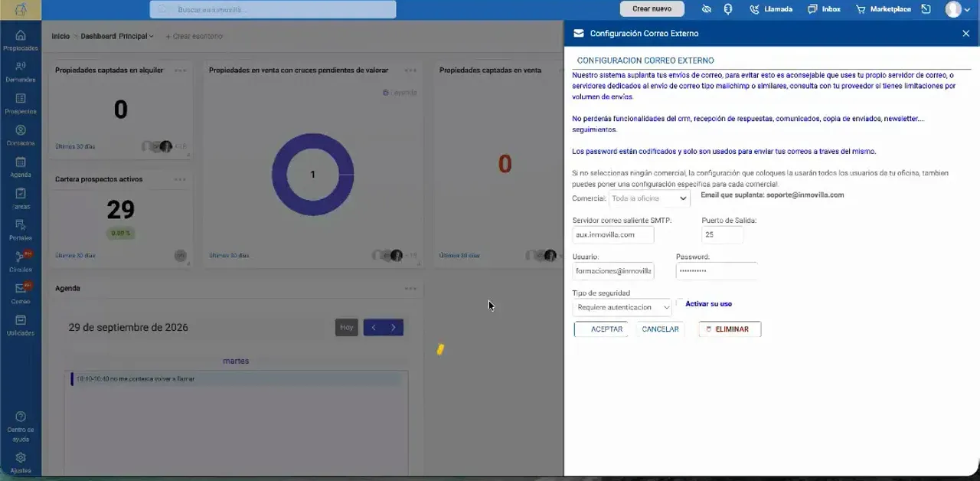Click the 0.00 % badge
Image resolution: width=980 pixels, height=481 pixels.
pos(121,233)
